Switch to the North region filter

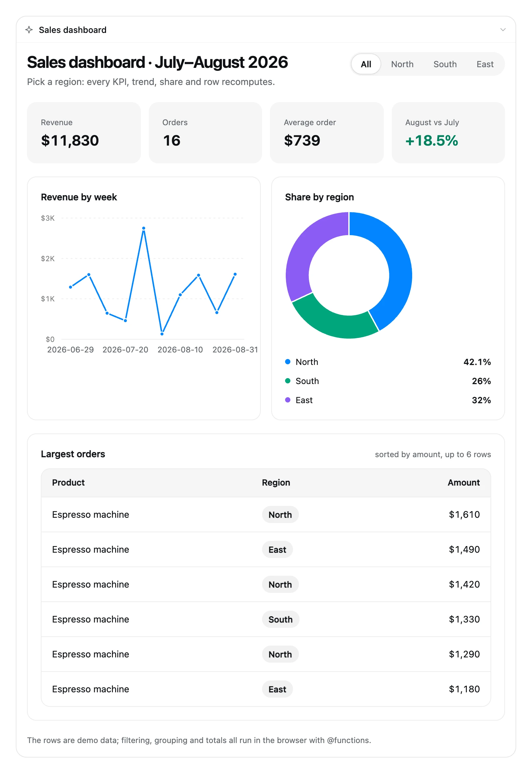coord(402,64)
